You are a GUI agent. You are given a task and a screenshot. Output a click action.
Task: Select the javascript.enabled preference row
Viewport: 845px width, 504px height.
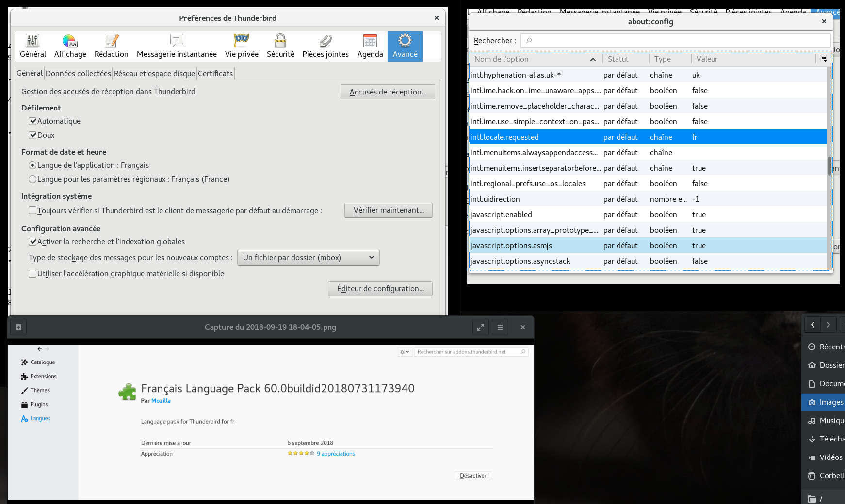click(x=648, y=215)
